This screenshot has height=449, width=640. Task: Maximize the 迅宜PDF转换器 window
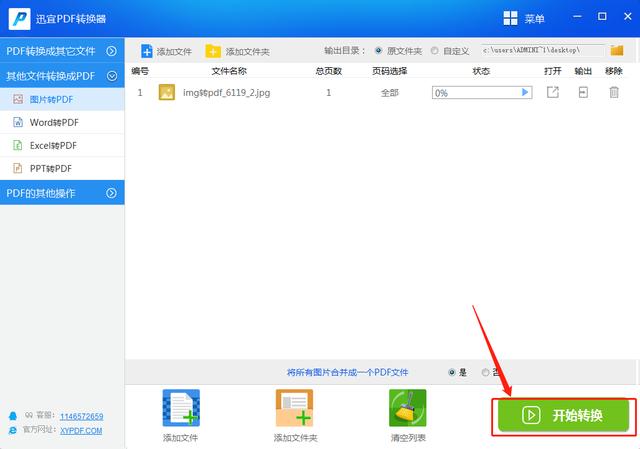tap(602, 16)
